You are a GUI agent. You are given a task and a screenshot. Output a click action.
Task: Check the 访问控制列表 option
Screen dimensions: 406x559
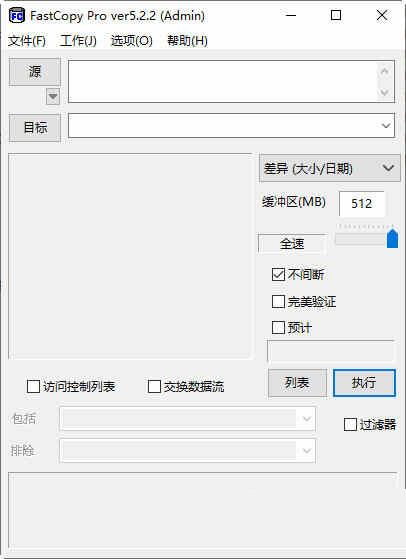click(33, 386)
